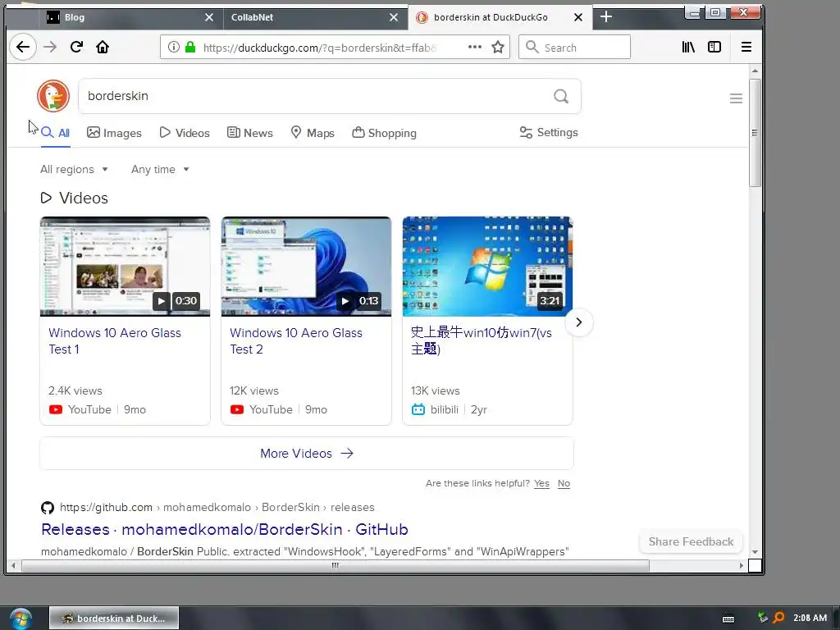Play the 3:21 video thumbnail

[x=487, y=267]
